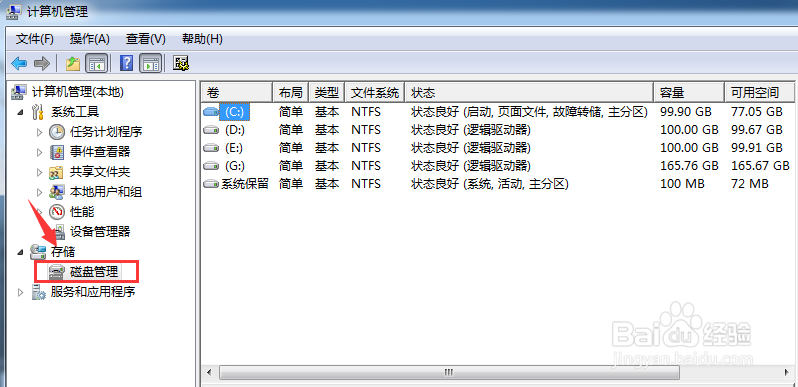Click the 165.76 GB capacity cell
The image size is (798, 387).
689,166
